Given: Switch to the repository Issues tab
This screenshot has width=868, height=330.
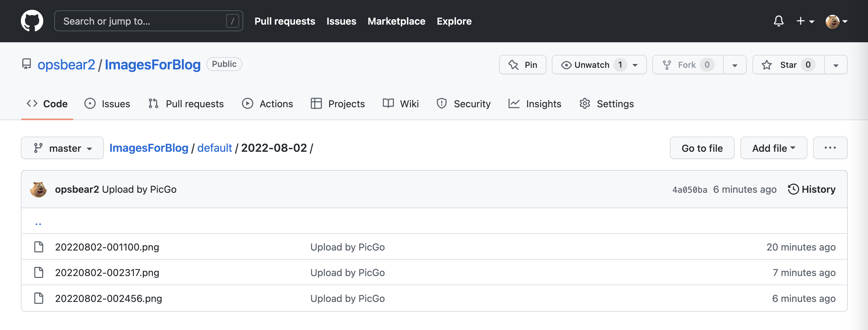Looking at the screenshot, I should pos(107,103).
